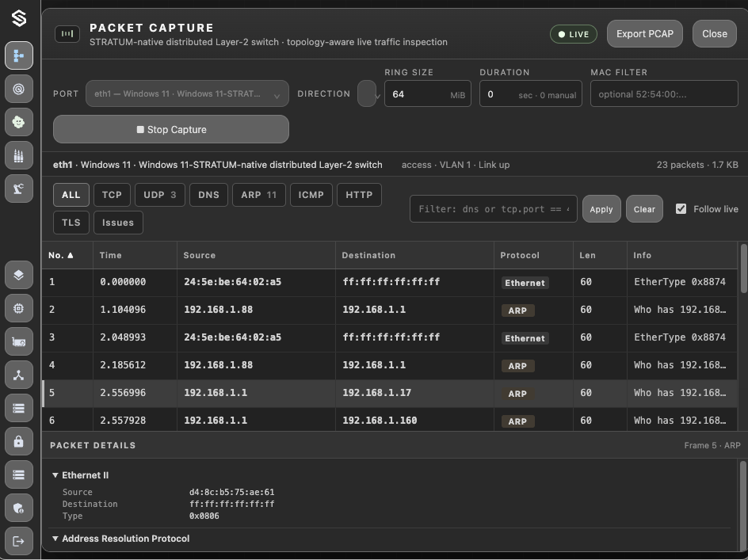Screen dimensions: 748x560
Task: Click "access · VLAN 1 · Link up" status text
Action: pos(456,165)
